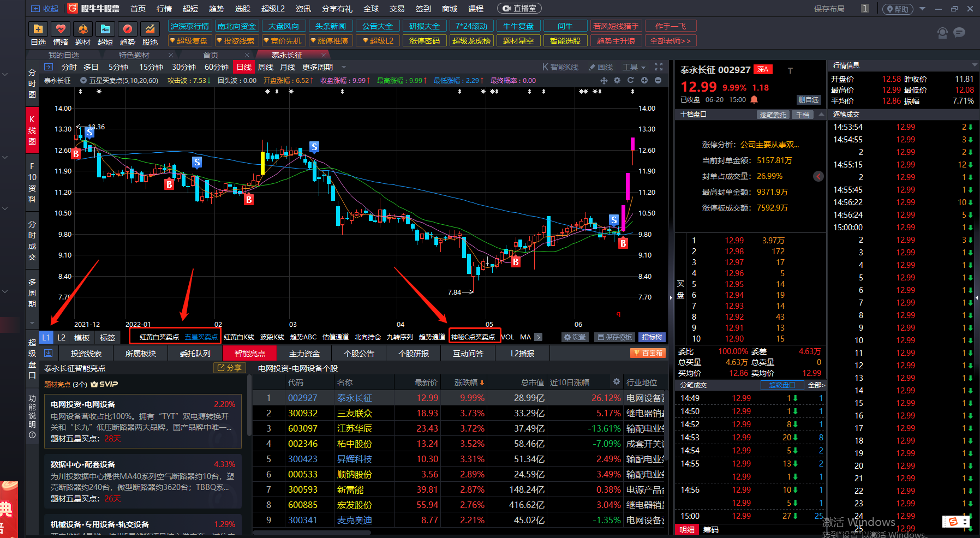Toggle L1 quote level
Viewport: 980px width, 538px height.
click(46, 337)
